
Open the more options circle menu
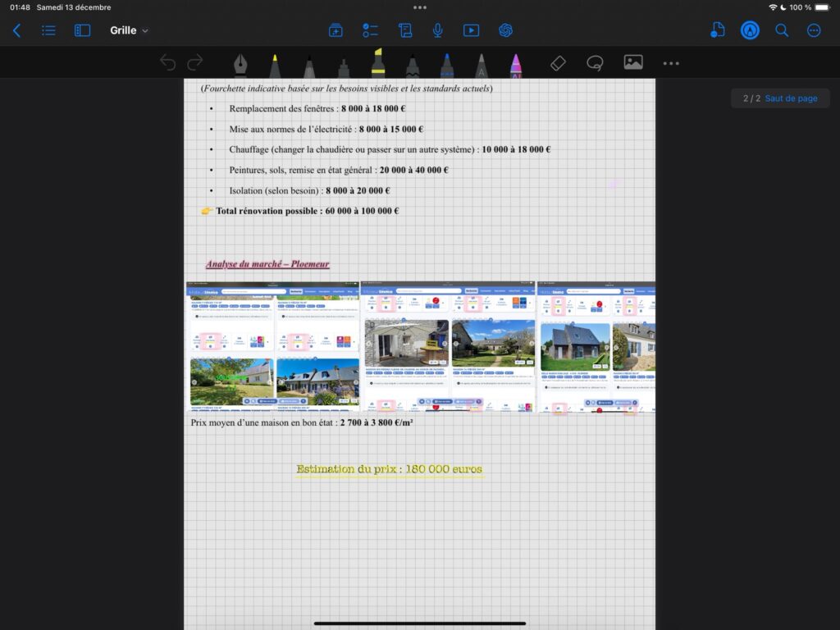814,30
